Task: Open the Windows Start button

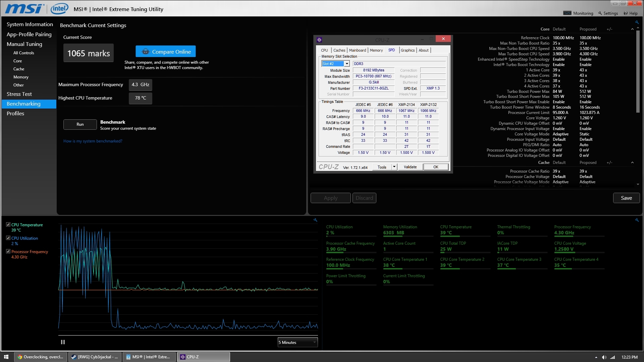Action: pyautogui.click(x=6, y=357)
